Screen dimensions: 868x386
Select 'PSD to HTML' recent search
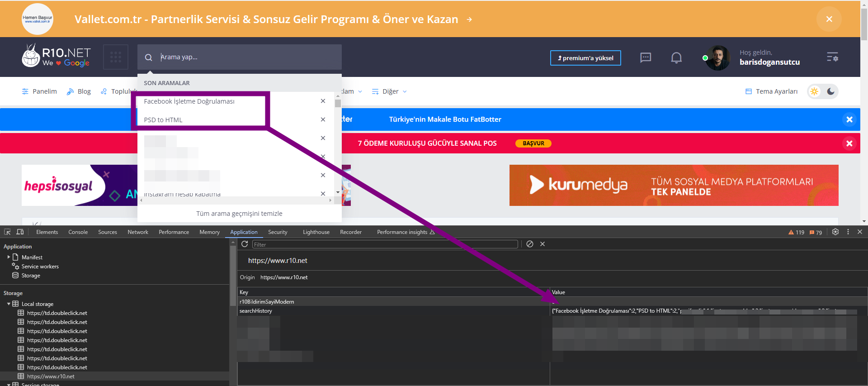[163, 120]
